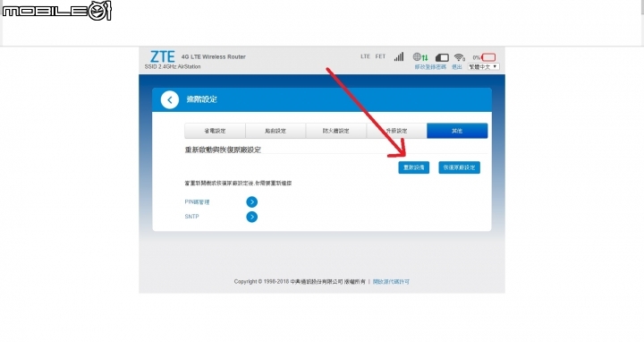Click the 進階設定 page heading
This screenshot has height=342, width=644.
(x=201, y=99)
